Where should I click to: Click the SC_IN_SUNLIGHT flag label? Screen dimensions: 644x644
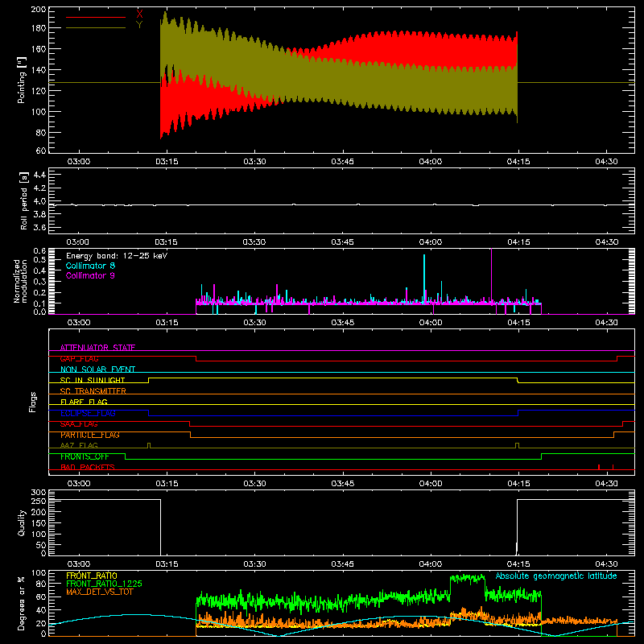[x=93, y=380]
